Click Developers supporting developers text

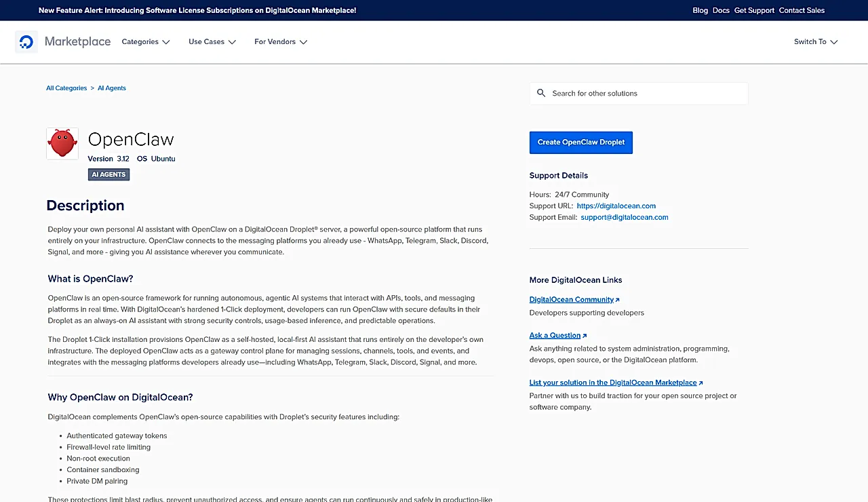(x=587, y=313)
